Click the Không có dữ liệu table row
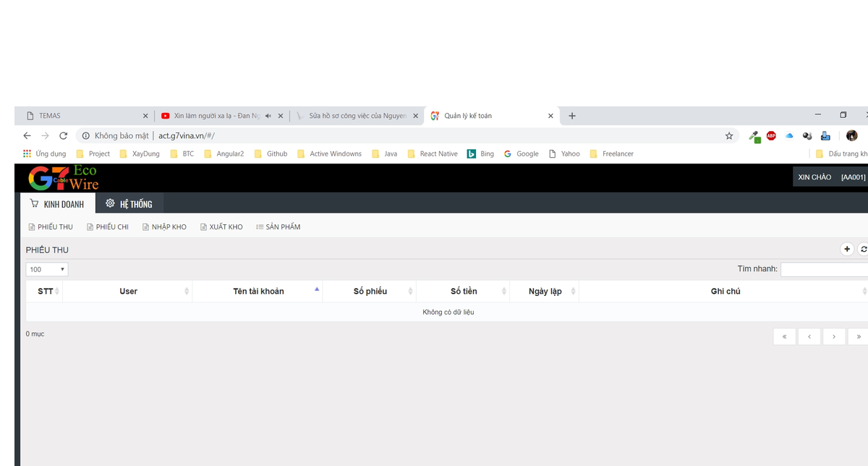This screenshot has height=466, width=868. click(x=447, y=312)
